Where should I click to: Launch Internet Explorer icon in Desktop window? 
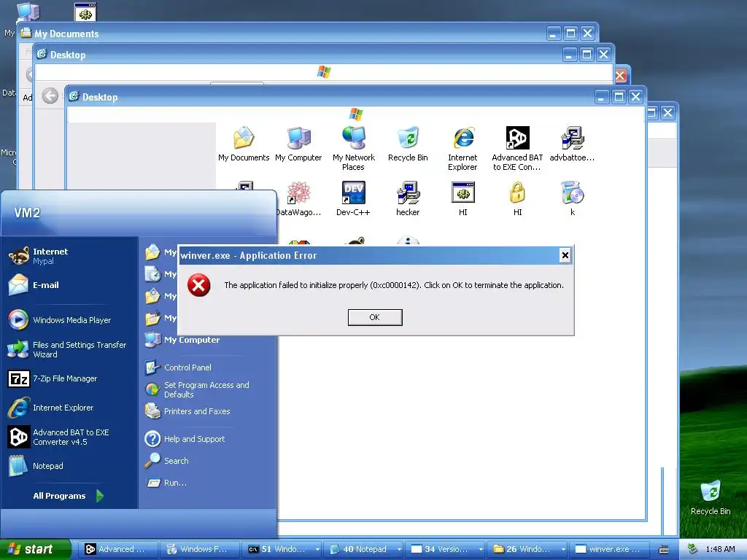coord(462,149)
